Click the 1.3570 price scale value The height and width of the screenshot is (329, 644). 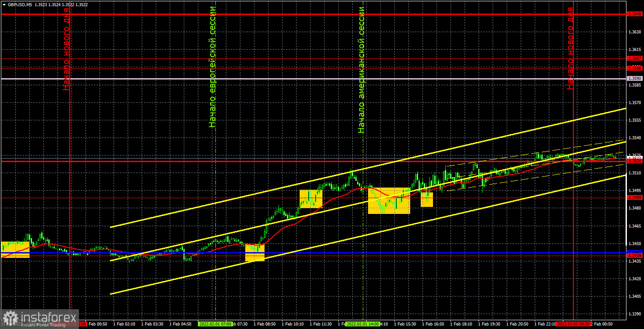(634, 102)
